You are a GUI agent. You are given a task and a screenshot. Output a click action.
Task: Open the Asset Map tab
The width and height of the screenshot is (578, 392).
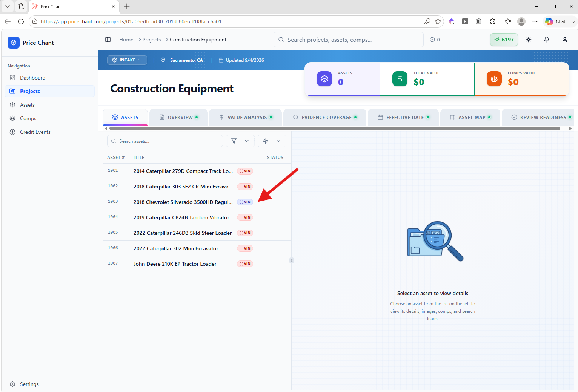[x=470, y=117]
